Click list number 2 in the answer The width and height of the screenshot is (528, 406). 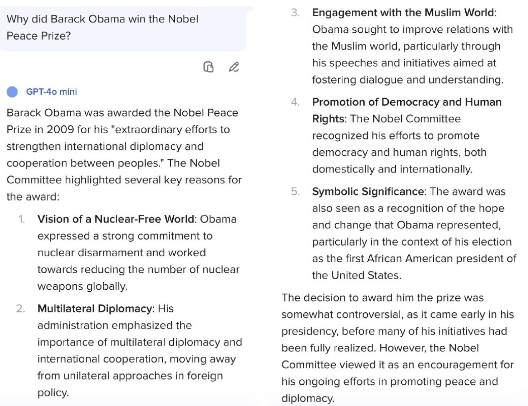[x=21, y=309]
